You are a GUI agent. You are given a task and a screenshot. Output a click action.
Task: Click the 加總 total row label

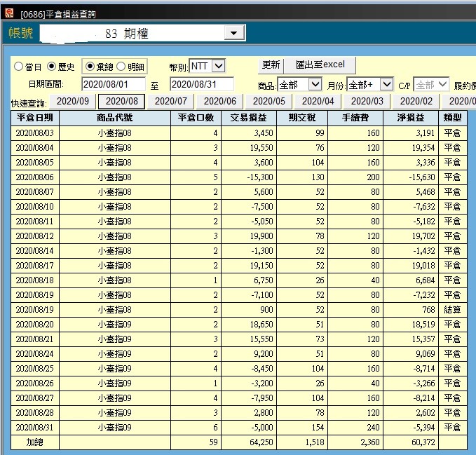35,442
